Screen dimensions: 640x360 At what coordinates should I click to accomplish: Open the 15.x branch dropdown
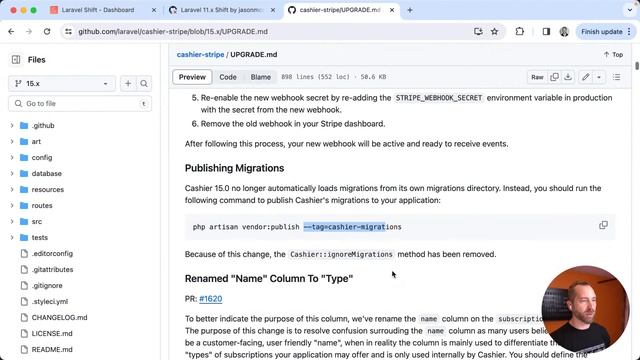(62, 84)
